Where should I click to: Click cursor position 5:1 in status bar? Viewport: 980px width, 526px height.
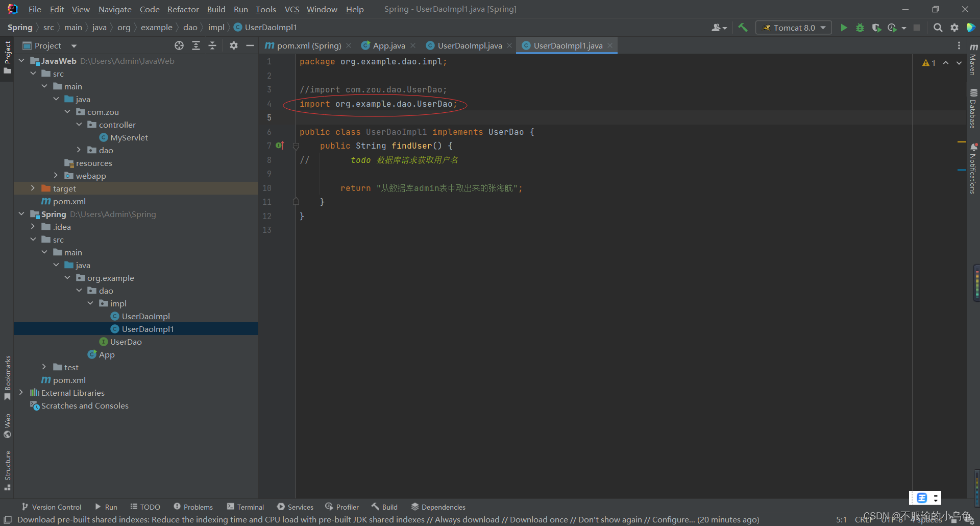(841, 519)
